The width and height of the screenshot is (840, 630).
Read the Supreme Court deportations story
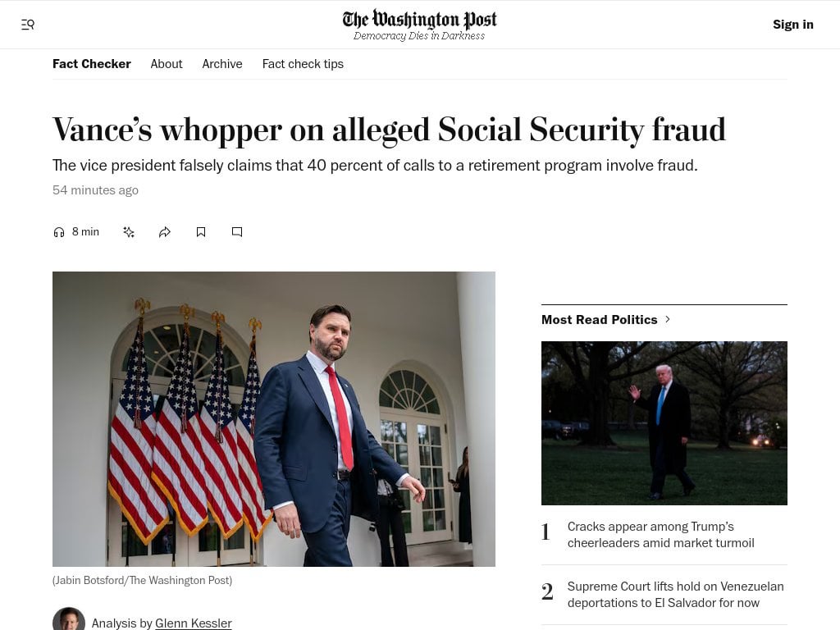point(675,594)
